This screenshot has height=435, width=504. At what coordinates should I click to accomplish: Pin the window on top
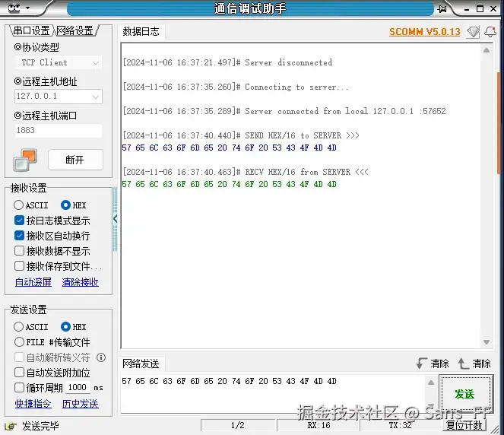pyautogui.click(x=442, y=8)
